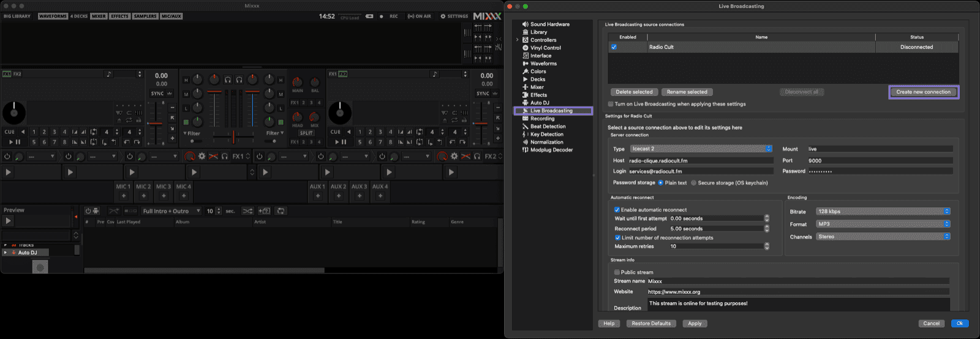Open Key Detection preferences
980x339 pixels.
tap(546, 135)
